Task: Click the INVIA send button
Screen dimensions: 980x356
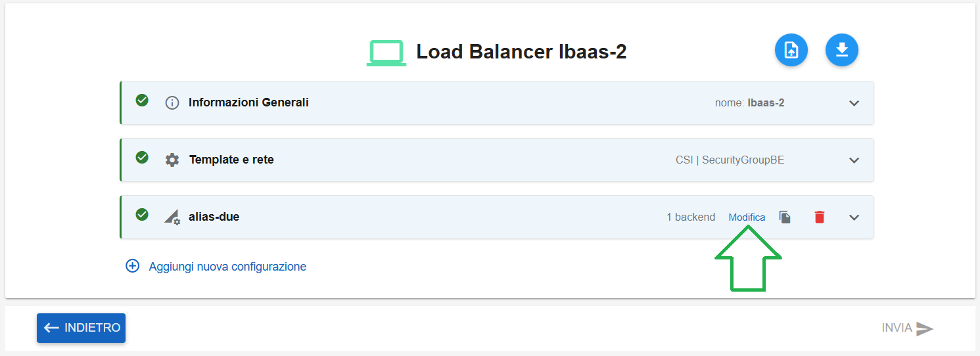Action: tap(908, 328)
